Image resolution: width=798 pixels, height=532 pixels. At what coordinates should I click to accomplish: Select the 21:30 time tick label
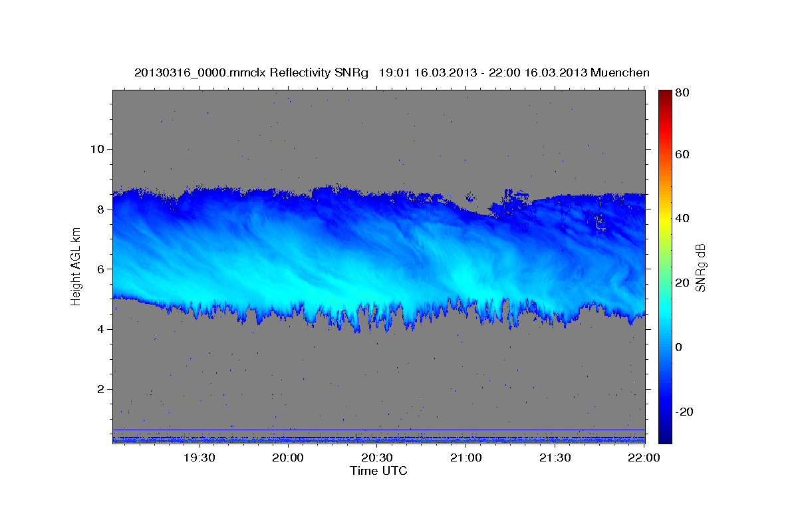point(555,458)
